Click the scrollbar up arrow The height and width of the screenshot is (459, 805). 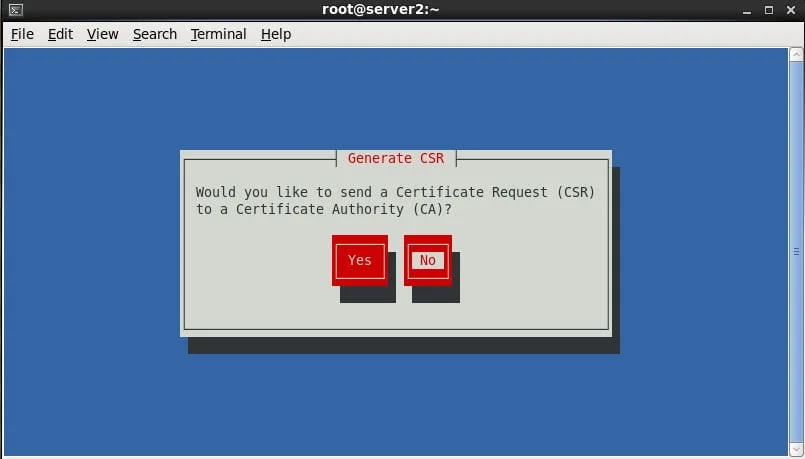tap(796, 53)
